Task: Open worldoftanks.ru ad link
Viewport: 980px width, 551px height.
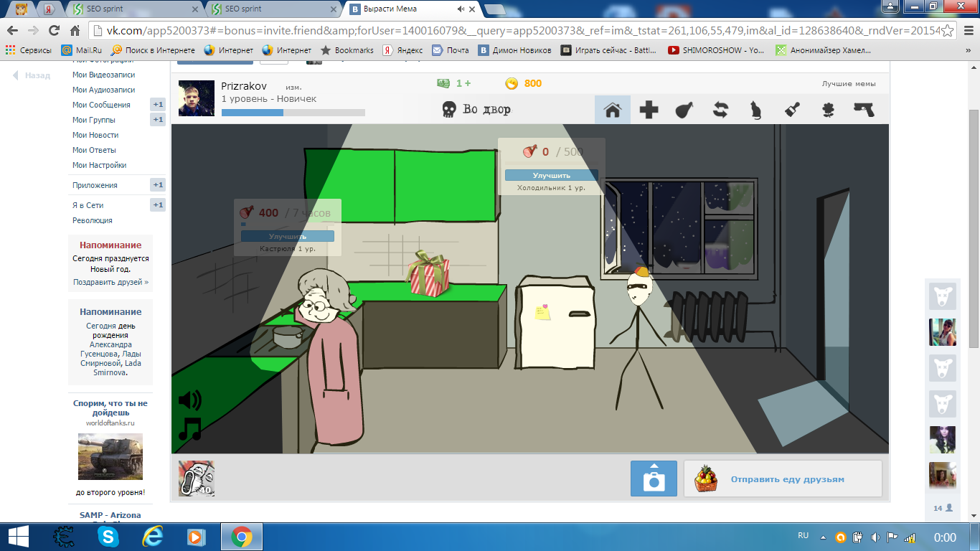Action: point(110,423)
